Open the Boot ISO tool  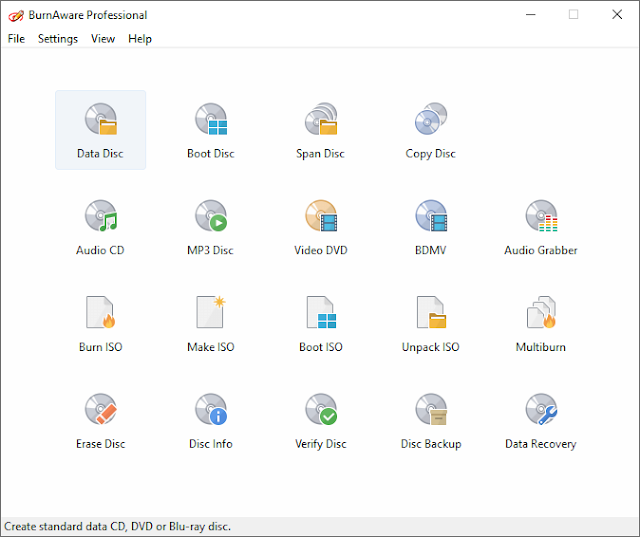coord(321,324)
